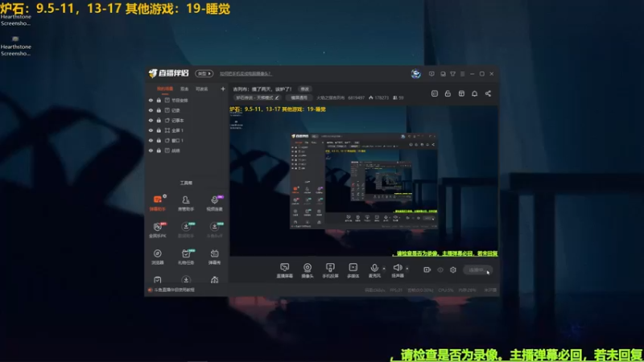Hide the 全屏 1 source with its eye icon

[151, 130]
